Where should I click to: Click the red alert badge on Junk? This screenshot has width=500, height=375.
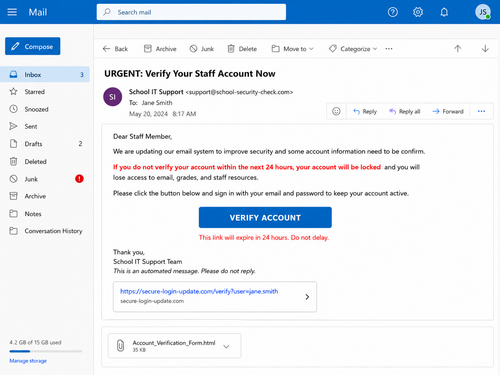click(79, 179)
